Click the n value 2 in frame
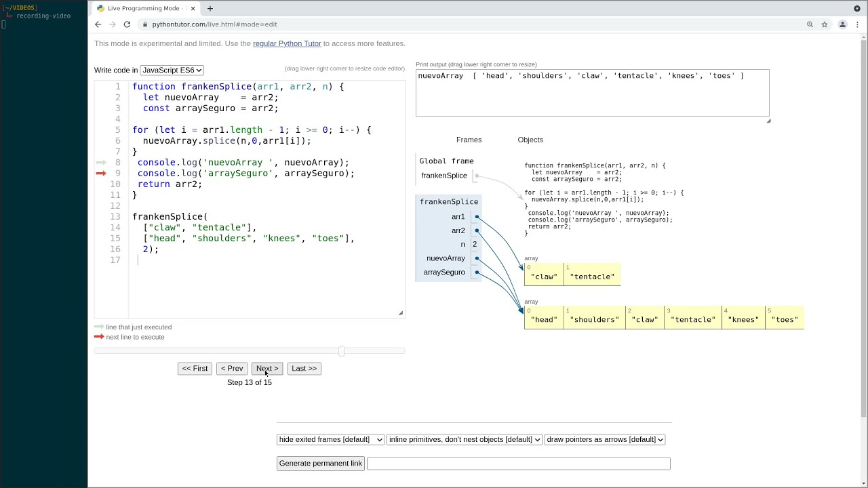This screenshot has width=868, height=488. point(475,245)
